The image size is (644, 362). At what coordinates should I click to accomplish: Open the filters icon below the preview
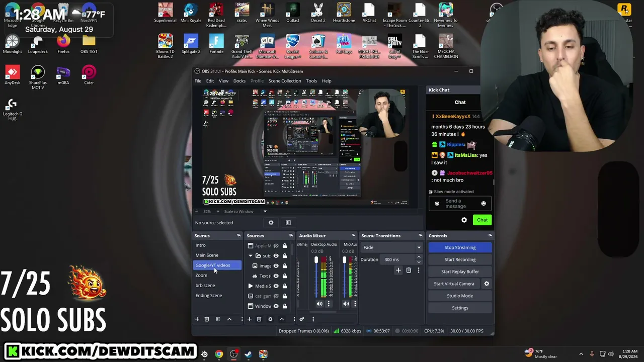point(288,223)
